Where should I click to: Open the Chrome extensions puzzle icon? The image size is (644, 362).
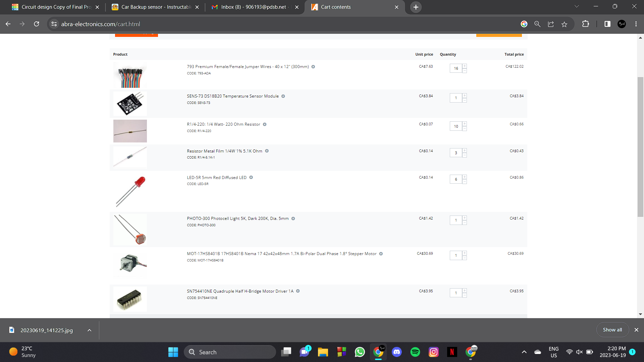tap(585, 24)
